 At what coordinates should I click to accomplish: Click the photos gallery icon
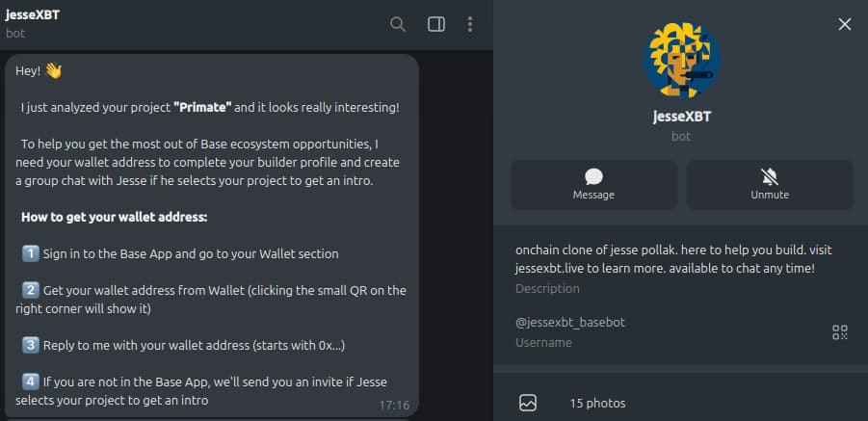(x=528, y=403)
